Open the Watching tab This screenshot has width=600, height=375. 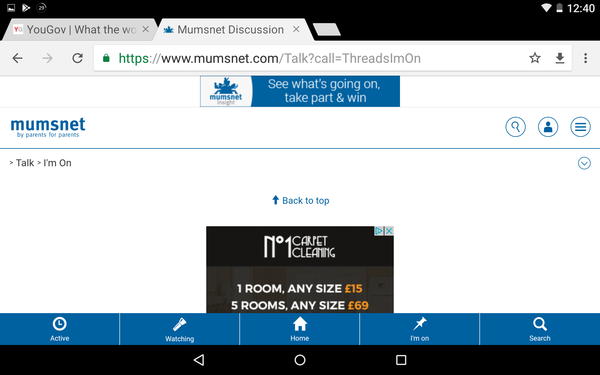point(179,329)
